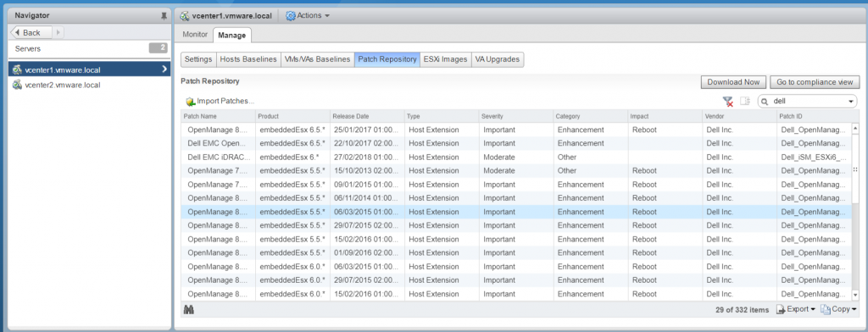Click the Servers count badge
Viewport: 868px width, 332px height.
(x=159, y=48)
